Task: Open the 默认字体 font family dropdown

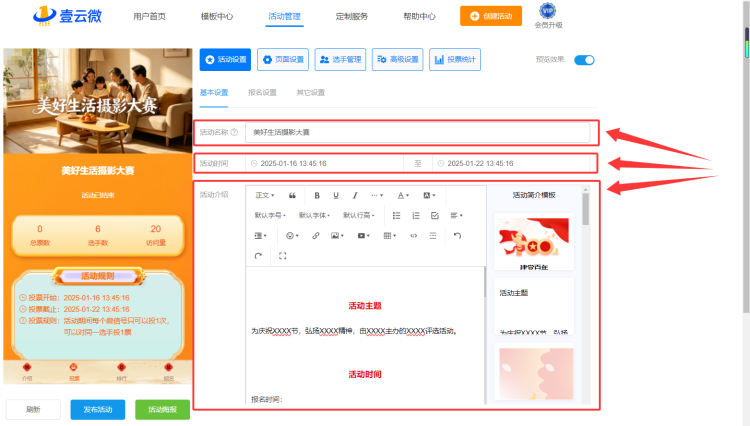Action: (314, 216)
